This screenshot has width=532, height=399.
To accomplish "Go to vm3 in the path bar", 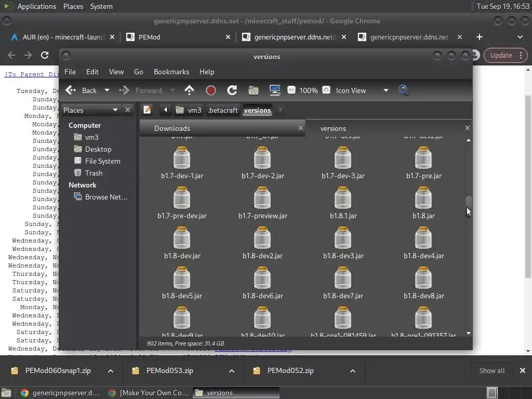I will (x=189, y=110).
